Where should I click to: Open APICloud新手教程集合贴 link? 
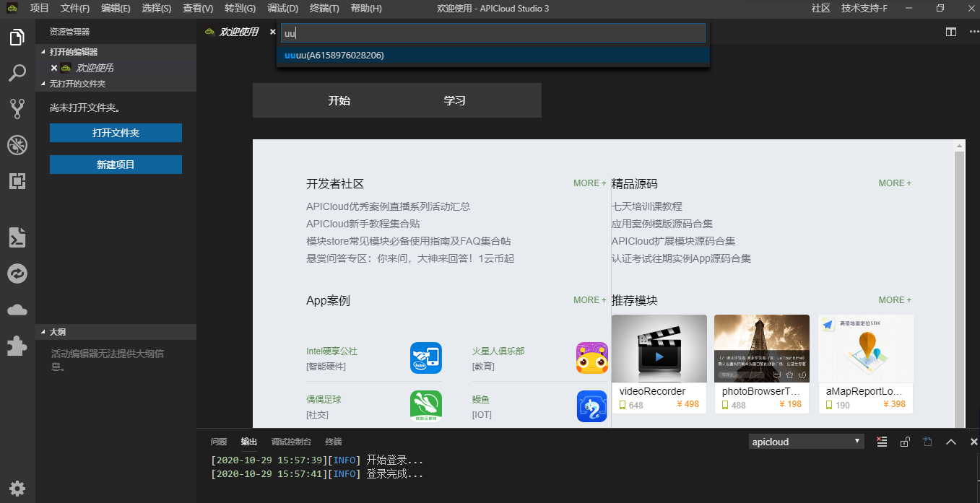coord(363,224)
